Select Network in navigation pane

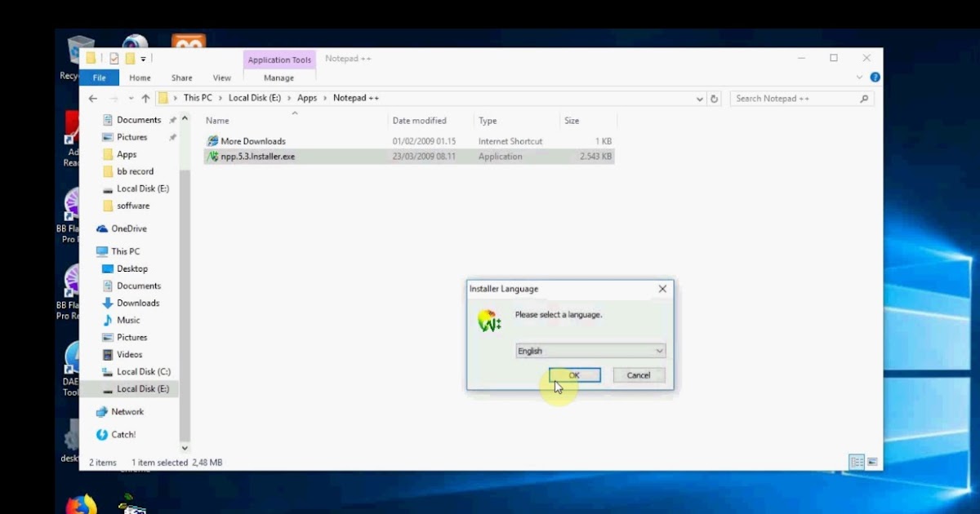(127, 411)
